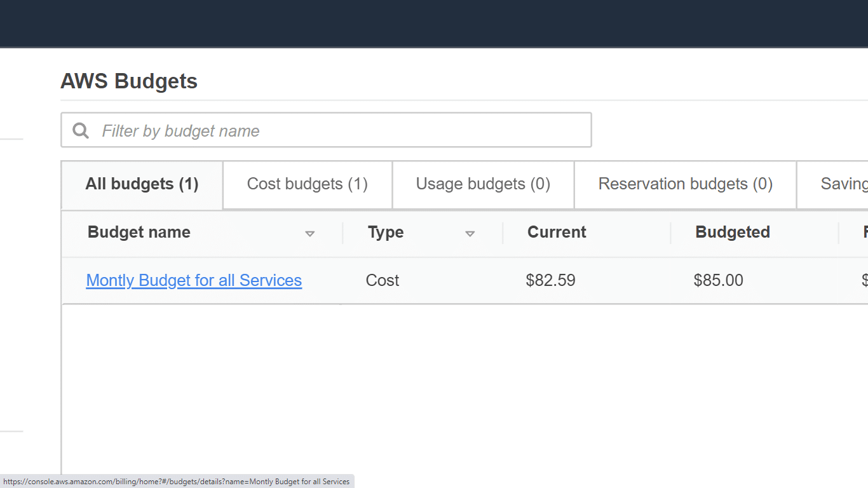Switch to the Cost budgets (1) tab
Image resolution: width=868 pixels, height=488 pixels.
pyautogui.click(x=308, y=184)
